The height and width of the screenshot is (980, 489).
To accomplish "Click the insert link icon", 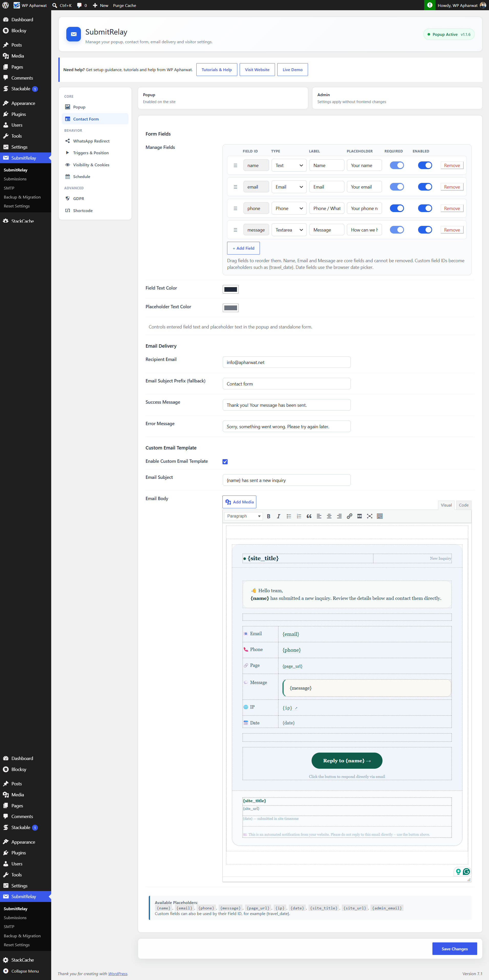I will [x=349, y=516].
